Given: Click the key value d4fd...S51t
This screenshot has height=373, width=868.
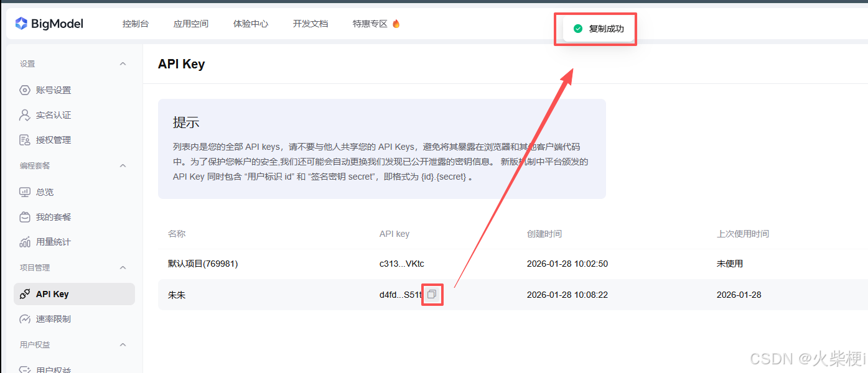Looking at the screenshot, I should pos(401,295).
